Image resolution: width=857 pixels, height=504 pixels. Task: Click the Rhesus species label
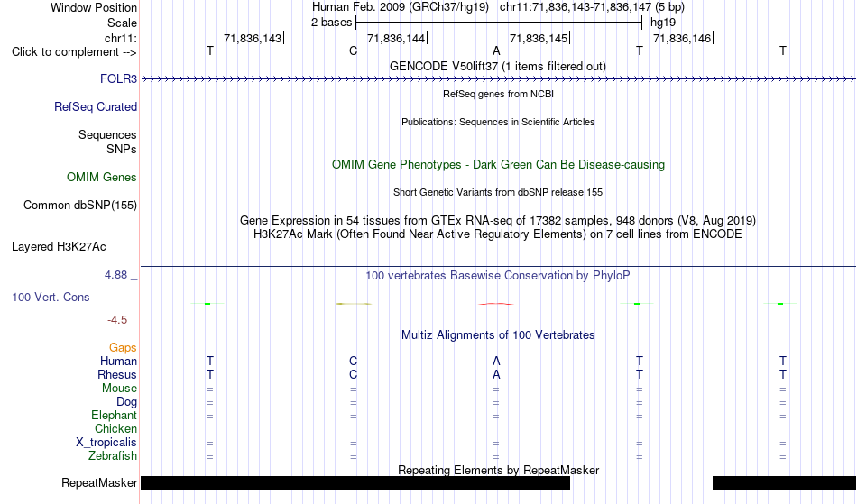(117, 374)
